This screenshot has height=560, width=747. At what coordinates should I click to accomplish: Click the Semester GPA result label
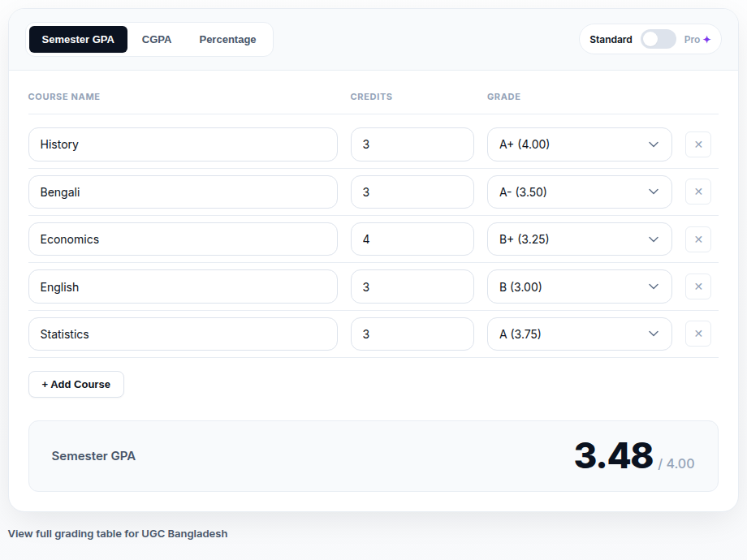[x=93, y=456]
